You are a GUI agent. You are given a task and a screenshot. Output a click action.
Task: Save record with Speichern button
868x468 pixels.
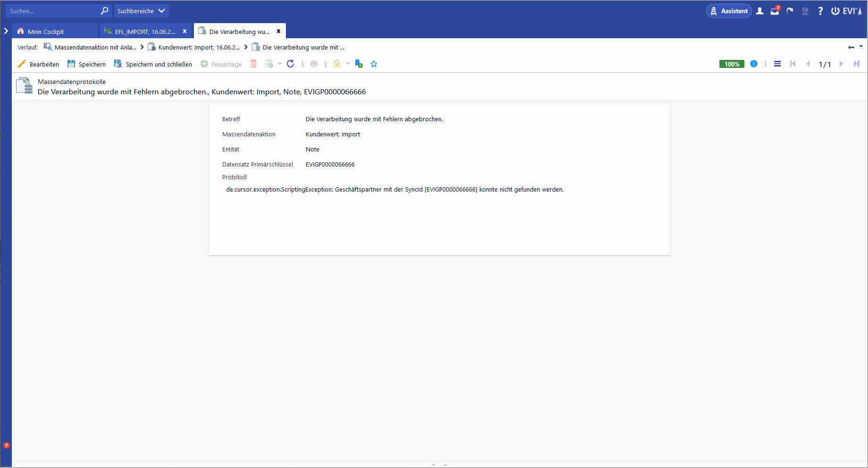[86, 64]
